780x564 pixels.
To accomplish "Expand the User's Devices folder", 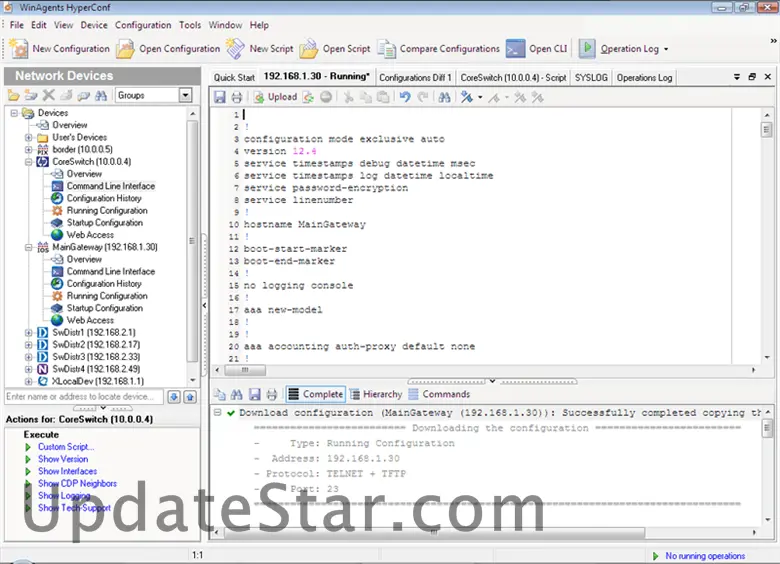I will click(28, 137).
